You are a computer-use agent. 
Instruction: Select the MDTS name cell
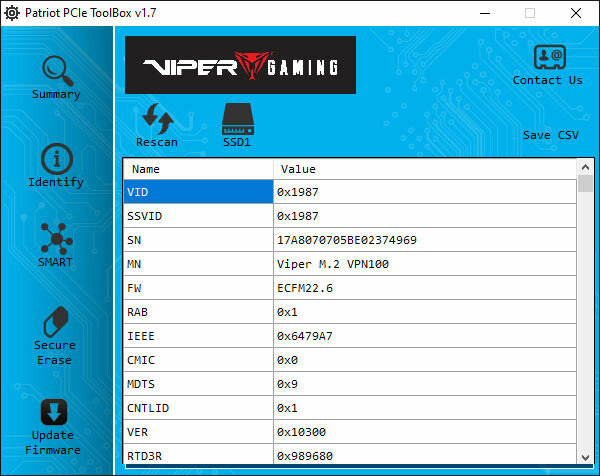(199, 384)
